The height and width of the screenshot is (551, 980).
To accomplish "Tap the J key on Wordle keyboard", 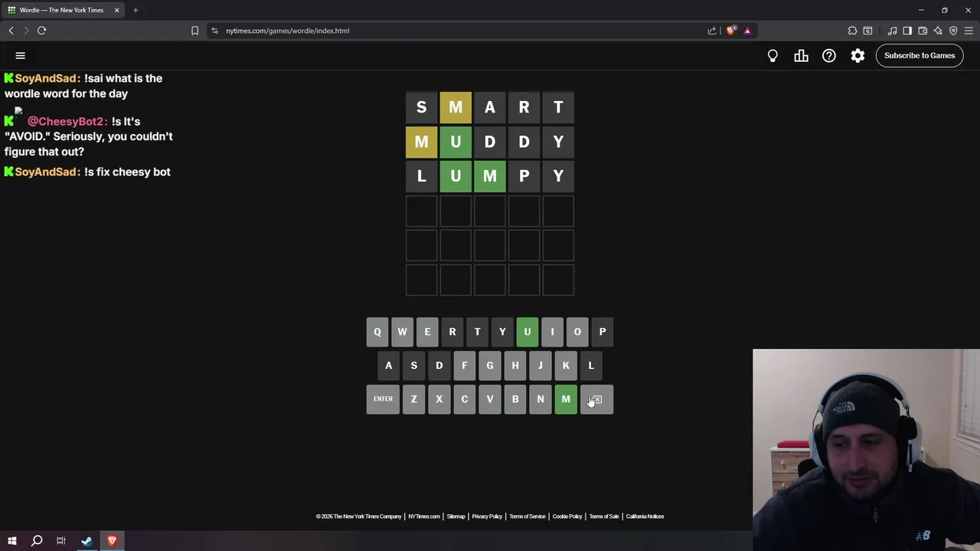I will [x=541, y=365].
